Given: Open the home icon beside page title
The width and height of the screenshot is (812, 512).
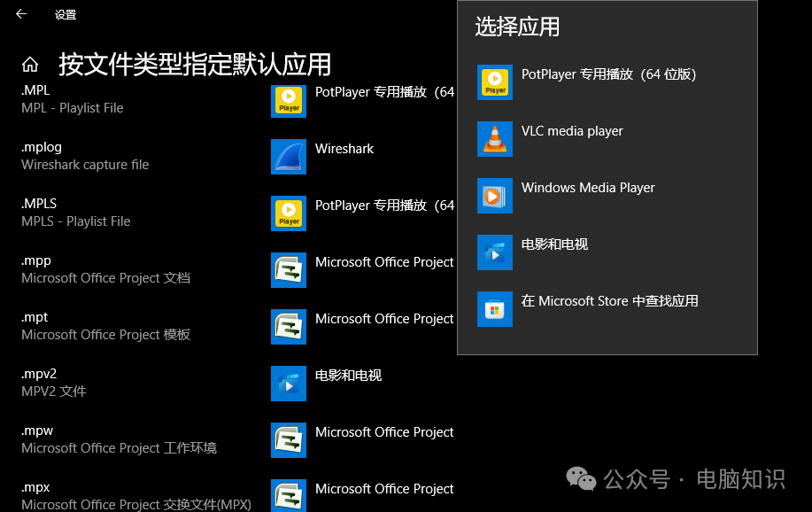Looking at the screenshot, I should click(30, 65).
